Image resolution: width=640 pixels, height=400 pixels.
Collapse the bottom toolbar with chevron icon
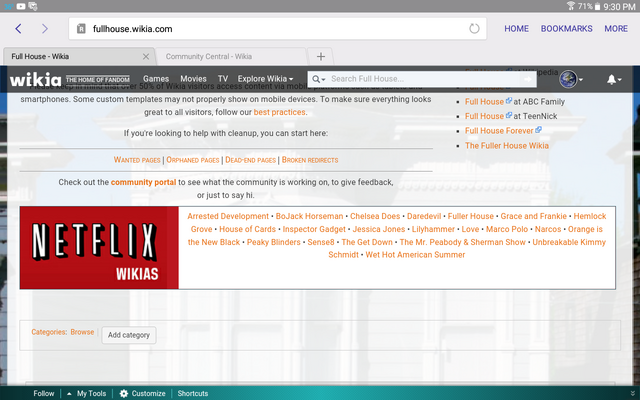point(633,393)
